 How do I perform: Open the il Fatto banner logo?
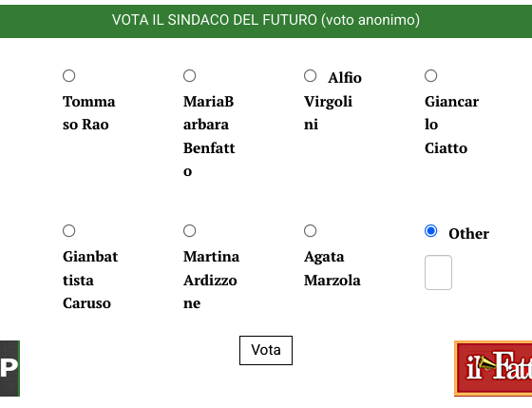[493, 369]
